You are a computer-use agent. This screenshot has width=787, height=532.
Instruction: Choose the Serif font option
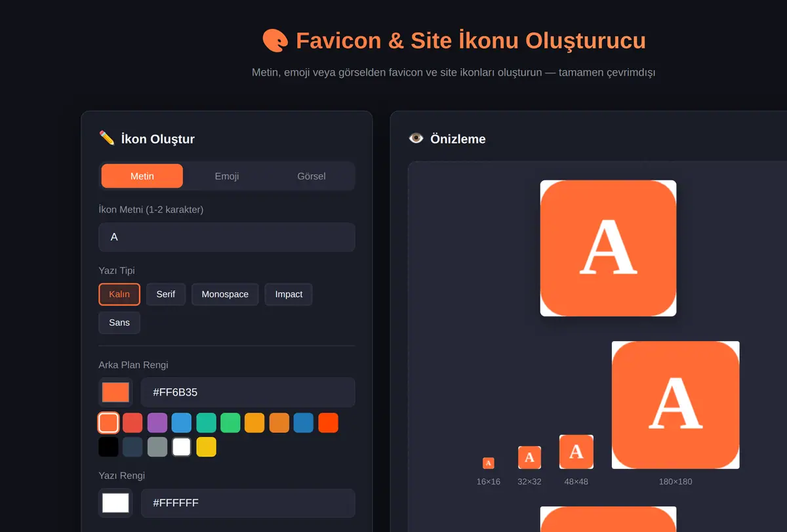point(166,294)
